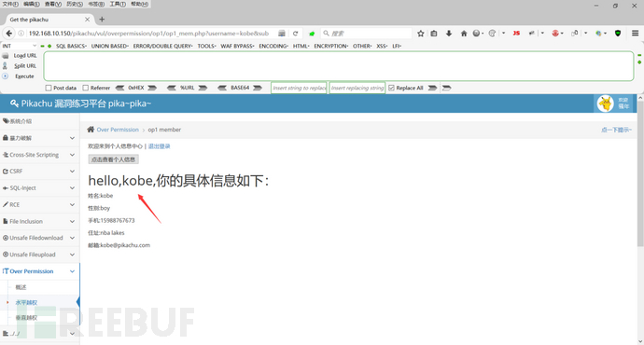This screenshot has height=345, width=644.
Task: Click the red globe extension icon
Action: click(555, 34)
